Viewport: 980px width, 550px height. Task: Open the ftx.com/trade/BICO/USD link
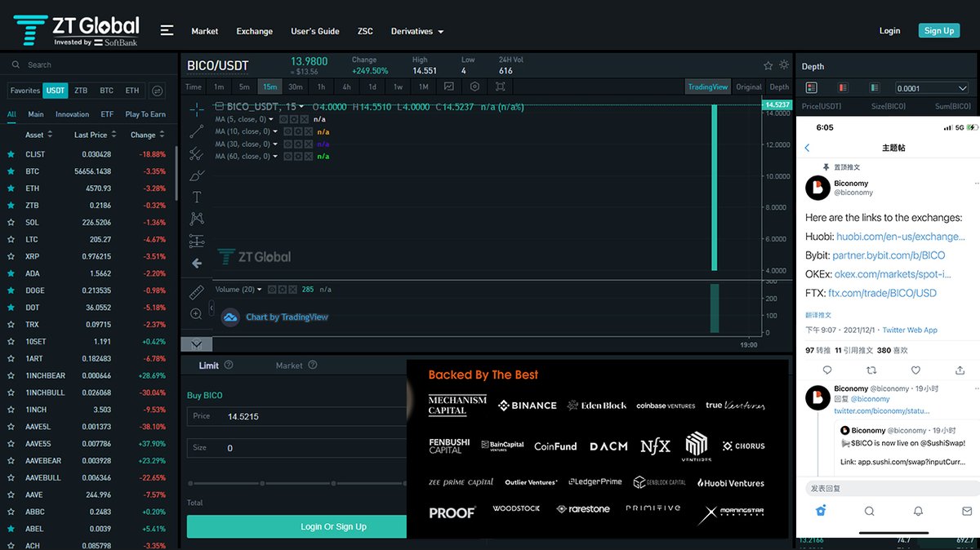882,293
